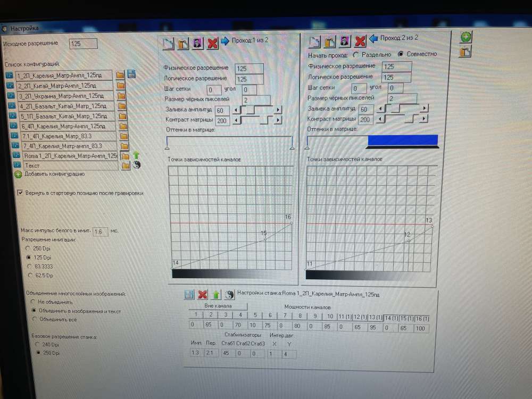
Task: Click blue save disk icon beside first configuration
Action: pos(131,74)
